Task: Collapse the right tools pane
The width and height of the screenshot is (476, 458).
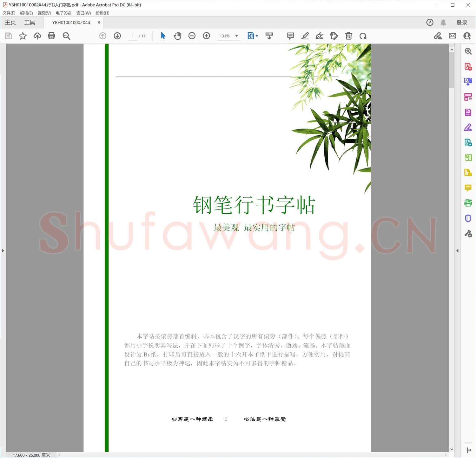Action: 469,450
